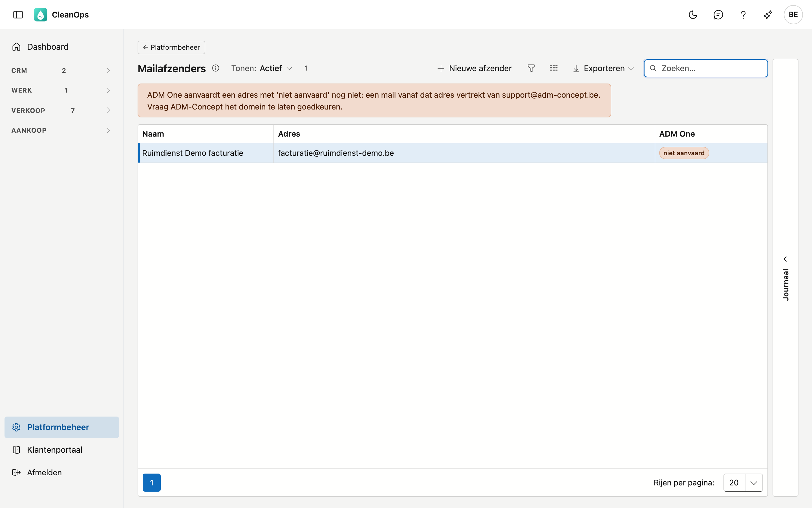812x508 pixels.
Task: Open column layout grid icon
Action: [554, 68]
